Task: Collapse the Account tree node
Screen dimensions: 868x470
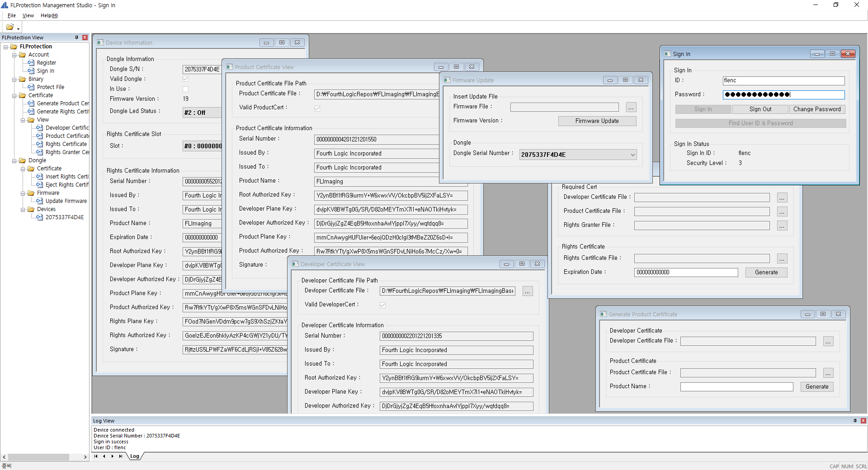Action: click(14, 55)
